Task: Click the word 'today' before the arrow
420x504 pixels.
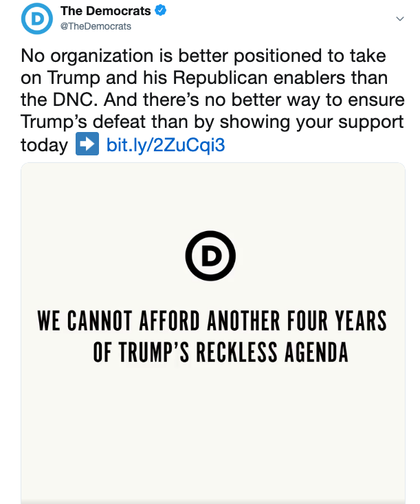Action: click(x=45, y=144)
